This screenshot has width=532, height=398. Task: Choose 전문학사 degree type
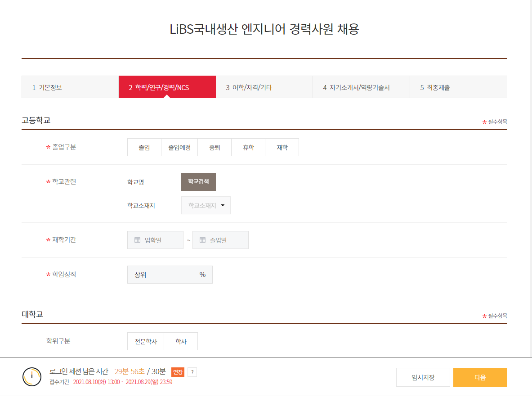[146, 341]
